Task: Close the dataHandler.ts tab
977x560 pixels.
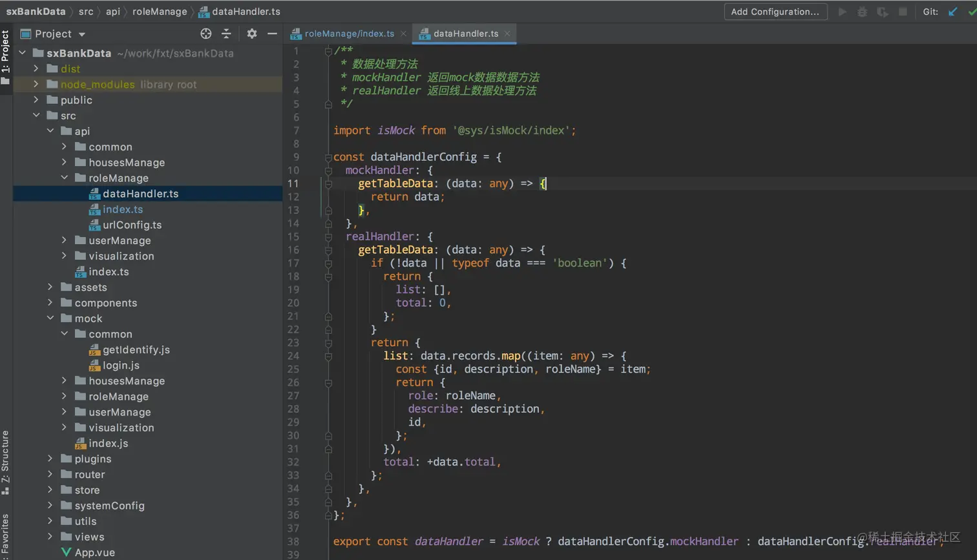Action: pyautogui.click(x=507, y=34)
